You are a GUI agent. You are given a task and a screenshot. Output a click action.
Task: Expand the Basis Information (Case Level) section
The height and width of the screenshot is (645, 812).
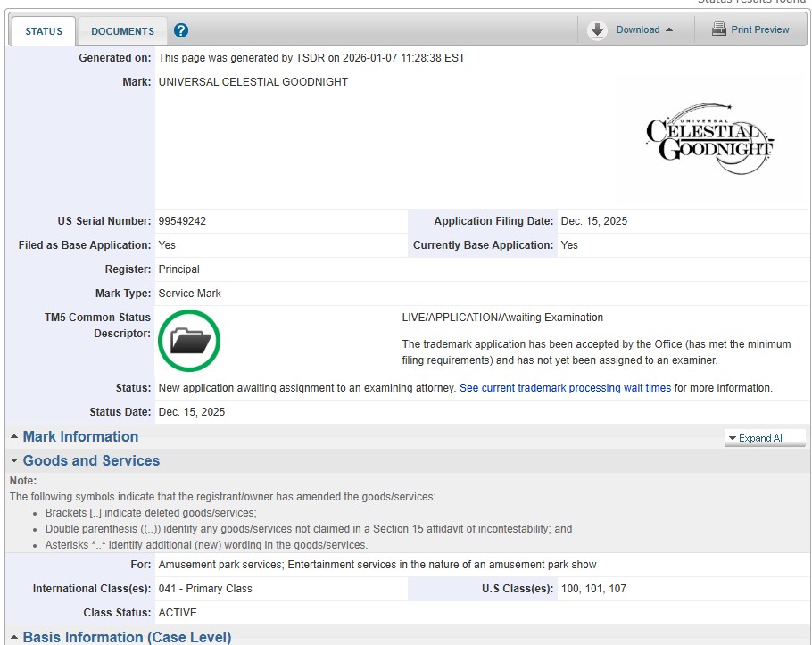click(x=127, y=637)
